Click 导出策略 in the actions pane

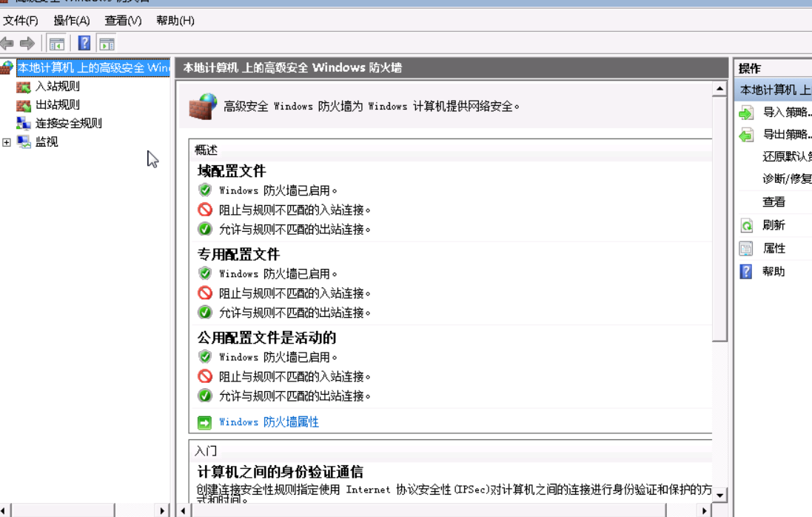pyautogui.click(x=787, y=135)
